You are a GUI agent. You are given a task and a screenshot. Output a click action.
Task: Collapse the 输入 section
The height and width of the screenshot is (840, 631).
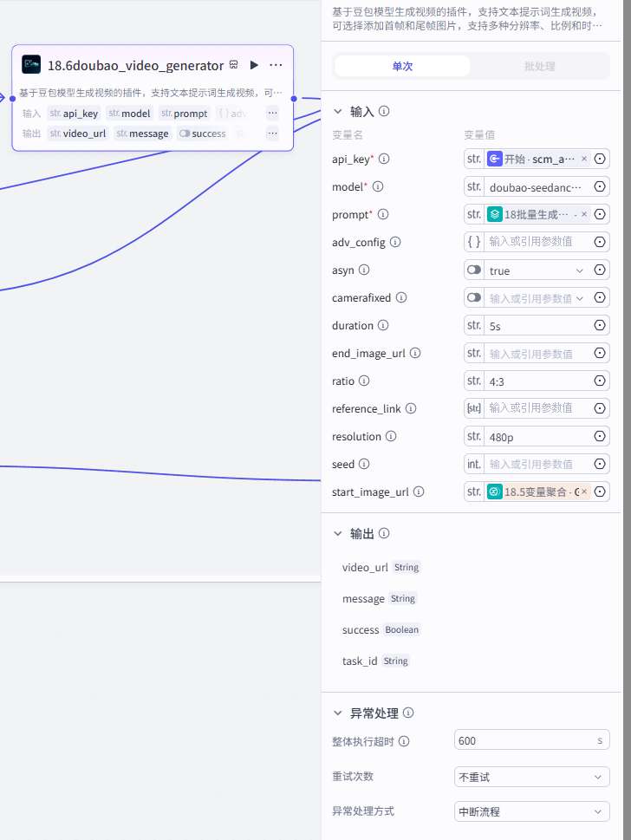(x=337, y=112)
